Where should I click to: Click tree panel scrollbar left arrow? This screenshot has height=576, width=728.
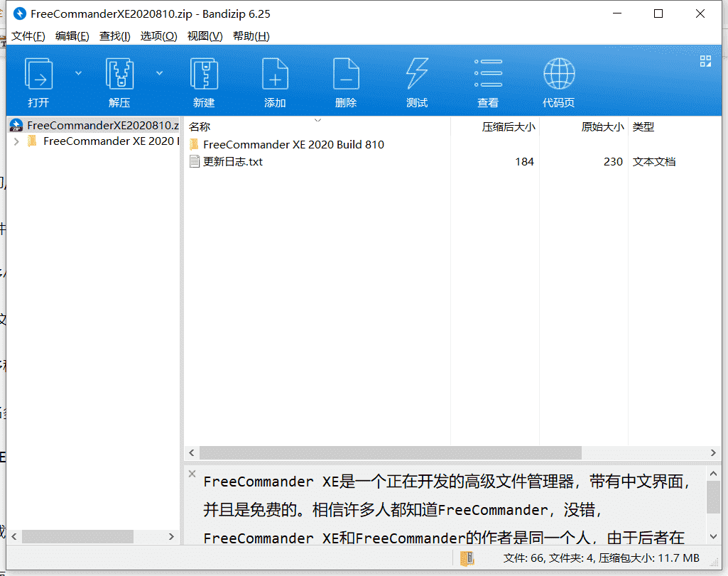point(14,536)
